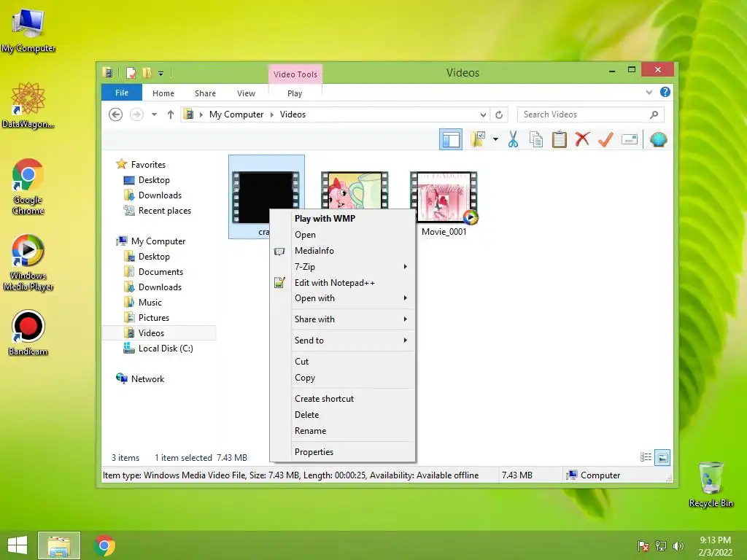Open the recent locations dropdown arrow
Screen dimensions: 747x560
point(155,114)
